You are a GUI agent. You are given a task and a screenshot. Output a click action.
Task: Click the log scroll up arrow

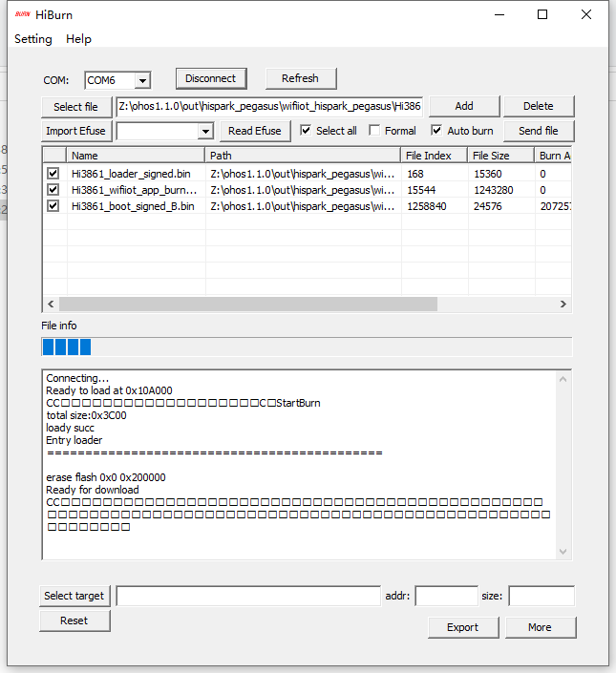click(563, 379)
